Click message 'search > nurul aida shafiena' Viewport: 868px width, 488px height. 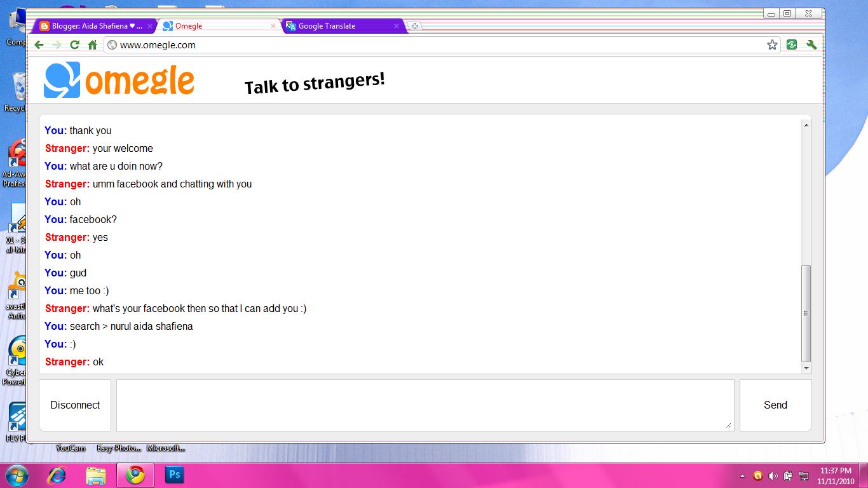(131, 326)
